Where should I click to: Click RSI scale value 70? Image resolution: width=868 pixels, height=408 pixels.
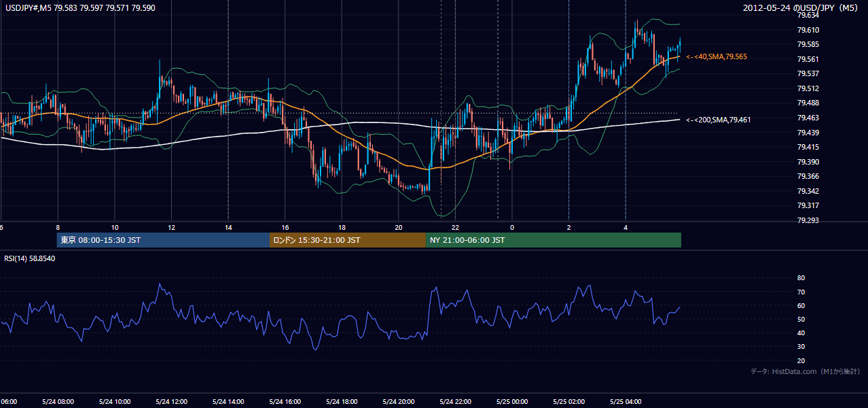[801, 292]
